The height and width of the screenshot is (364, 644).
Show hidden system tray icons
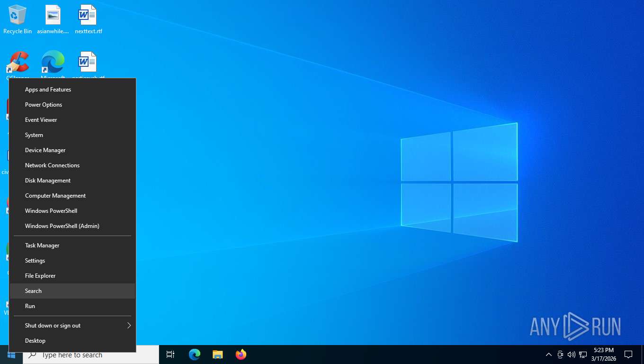[x=548, y=355]
